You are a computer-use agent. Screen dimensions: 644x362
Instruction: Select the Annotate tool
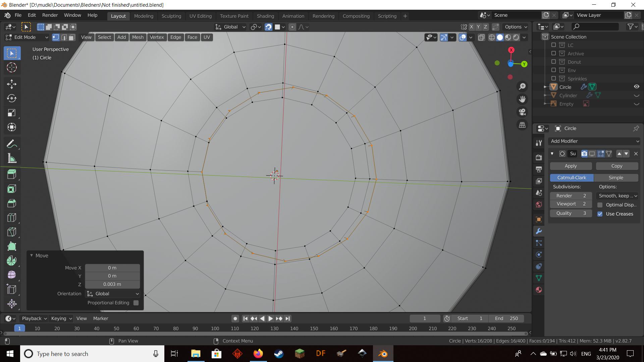point(12,144)
